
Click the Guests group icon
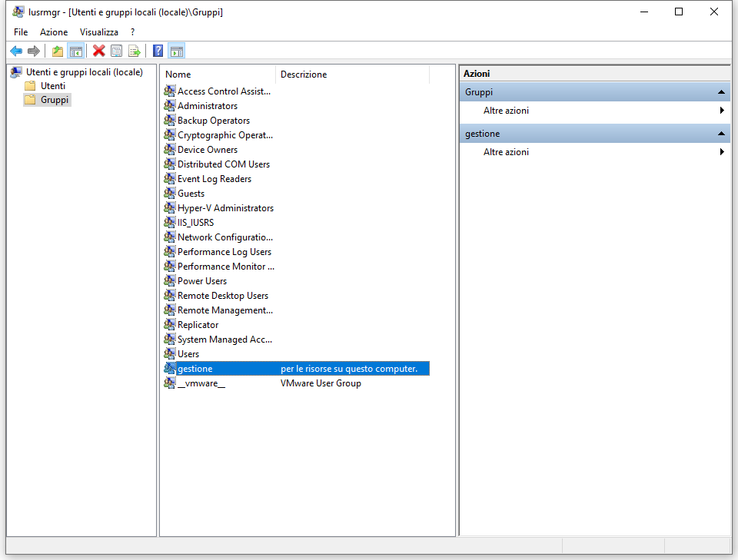point(169,193)
